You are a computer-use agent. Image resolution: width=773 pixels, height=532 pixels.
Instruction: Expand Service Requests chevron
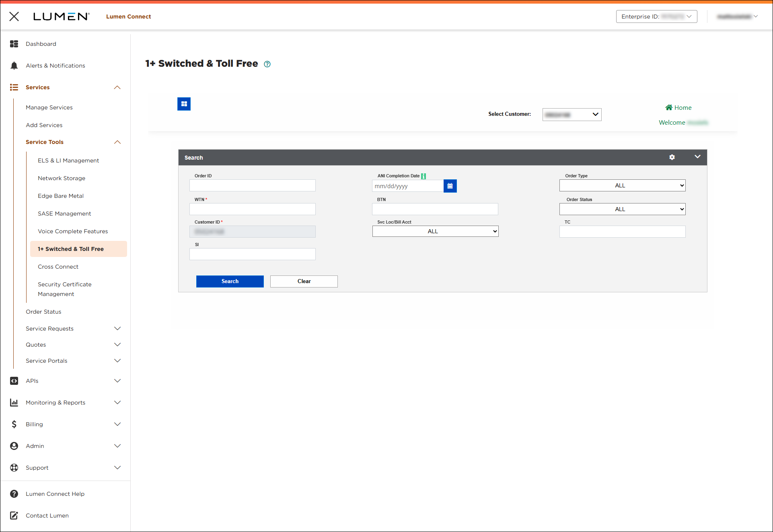[x=117, y=329]
